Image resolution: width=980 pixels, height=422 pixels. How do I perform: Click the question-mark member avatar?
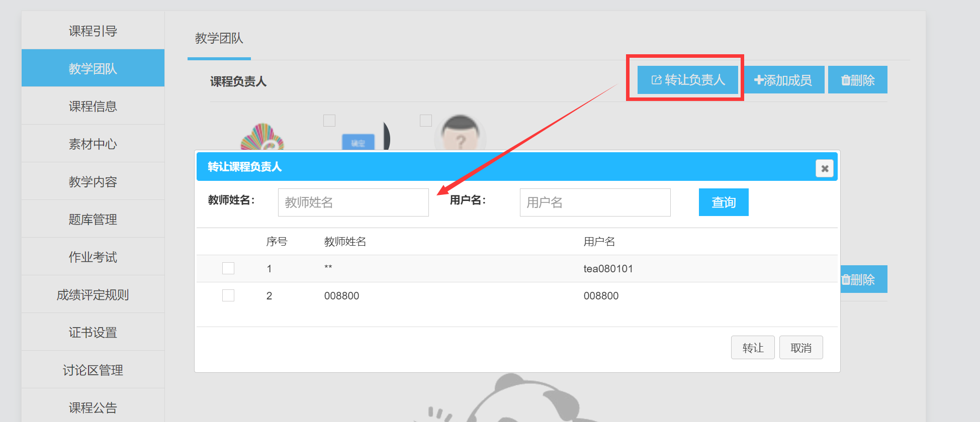click(460, 135)
